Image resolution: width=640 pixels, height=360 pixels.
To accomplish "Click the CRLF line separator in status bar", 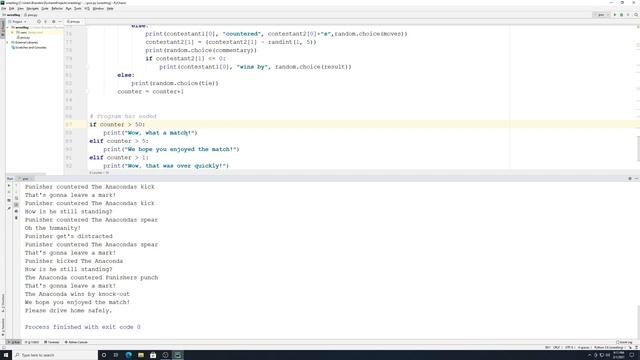I will click(x=557, y=347).
